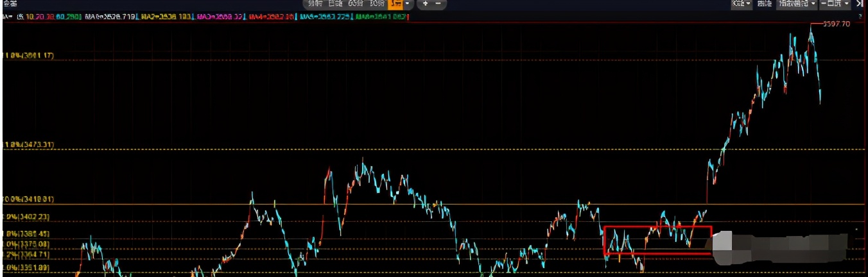Click green MA6 value at row end
Screen dimensions: 868x277
pos(381,16)
